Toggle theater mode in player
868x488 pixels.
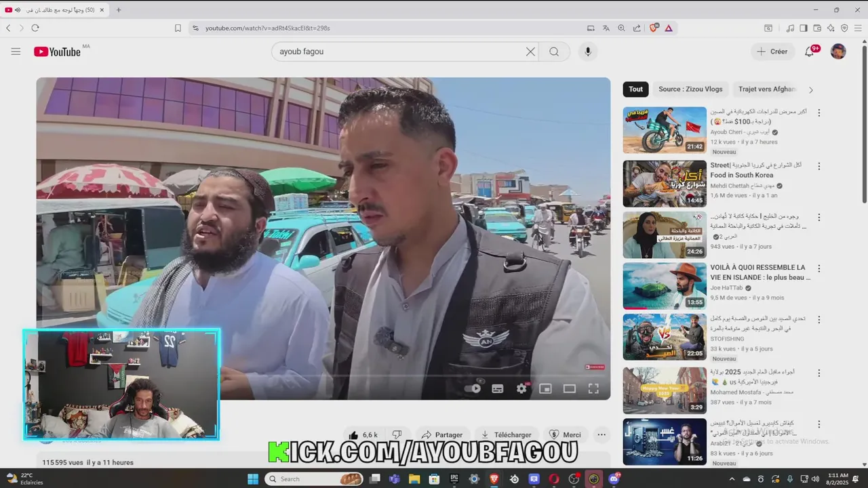point(569,388)
